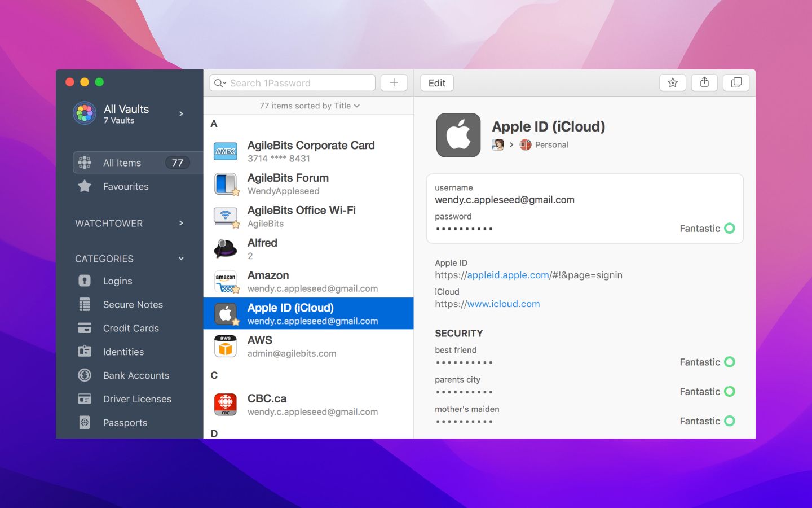Click the Bank Accounts dollar icon
Image resolution: width=812 pixels, height=508 pixels.
coord(85,375)
